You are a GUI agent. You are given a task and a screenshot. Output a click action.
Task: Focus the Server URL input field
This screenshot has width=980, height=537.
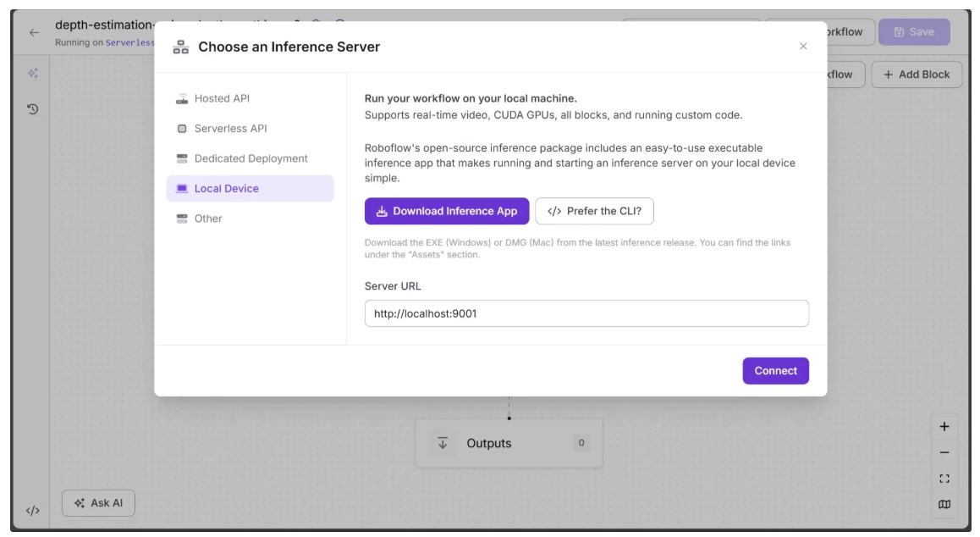point(586,313)
